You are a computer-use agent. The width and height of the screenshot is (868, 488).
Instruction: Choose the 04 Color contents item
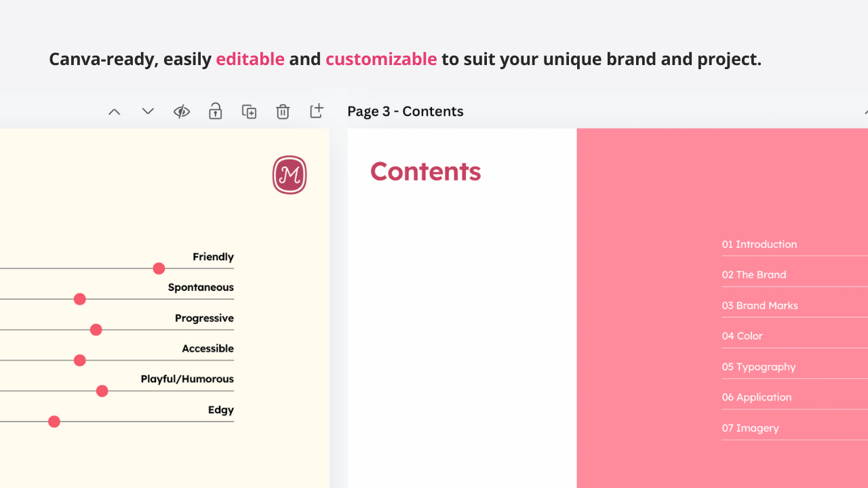coord(742,336)
